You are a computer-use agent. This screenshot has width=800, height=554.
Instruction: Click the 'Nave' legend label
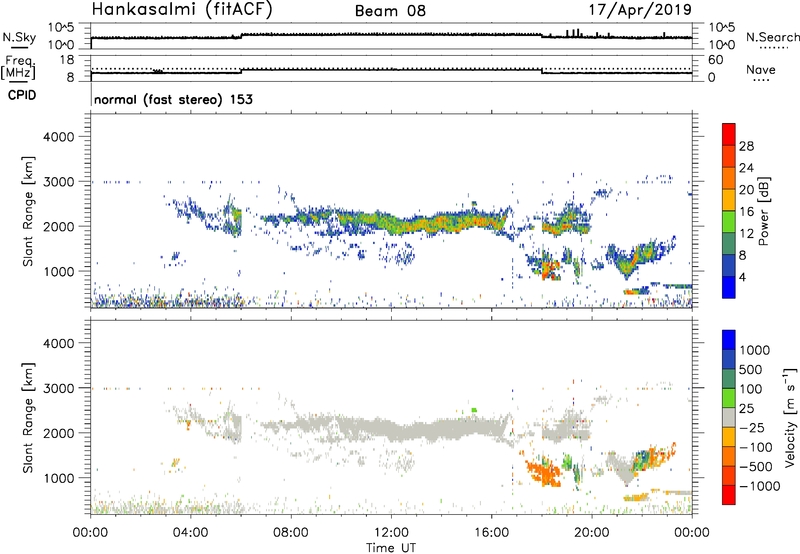pyautogui.click(x=761, y=69)
